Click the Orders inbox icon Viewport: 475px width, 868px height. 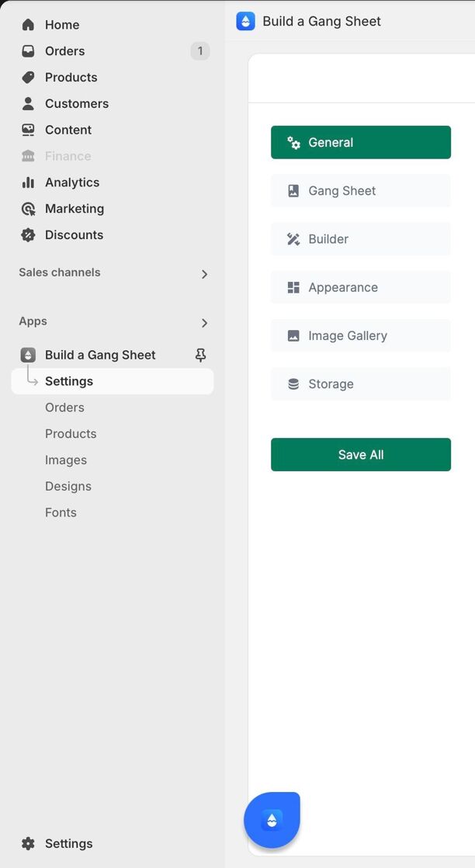[x=28, y=51]
